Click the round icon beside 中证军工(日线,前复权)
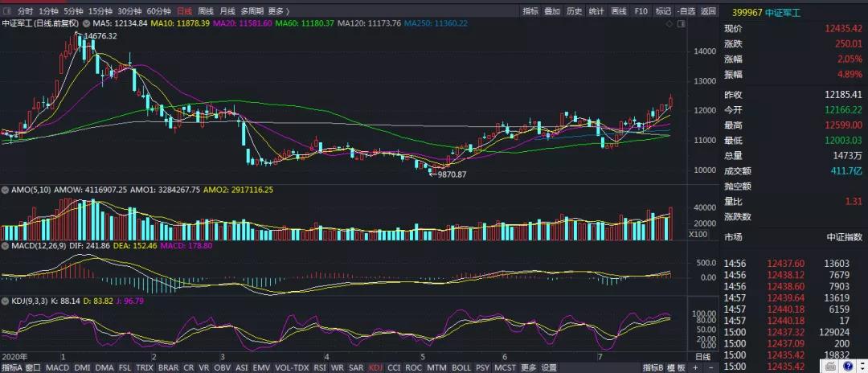868x373 pixels. pos(86,23)
